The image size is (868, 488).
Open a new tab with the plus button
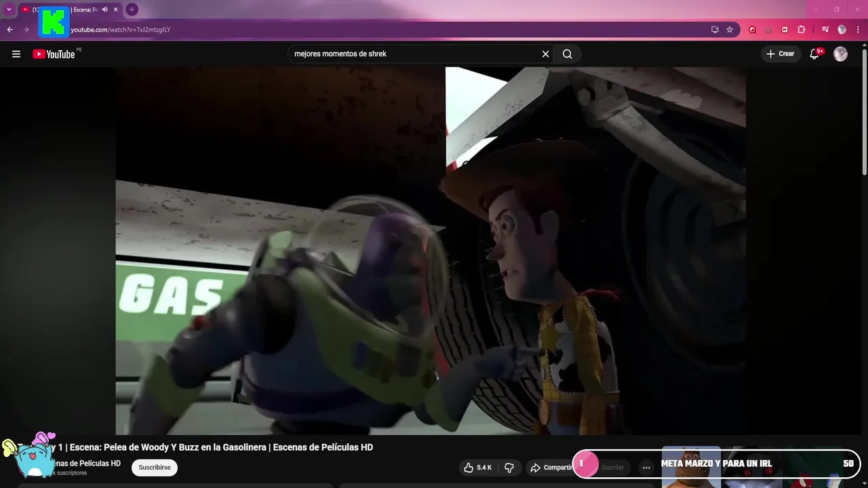click(x=132, y=9)
